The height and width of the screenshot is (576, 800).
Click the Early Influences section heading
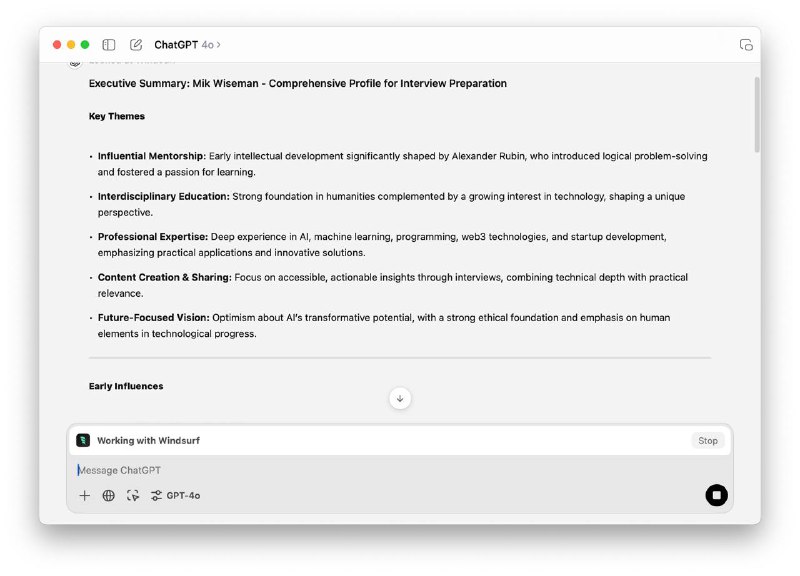click(x=126, y=386)
